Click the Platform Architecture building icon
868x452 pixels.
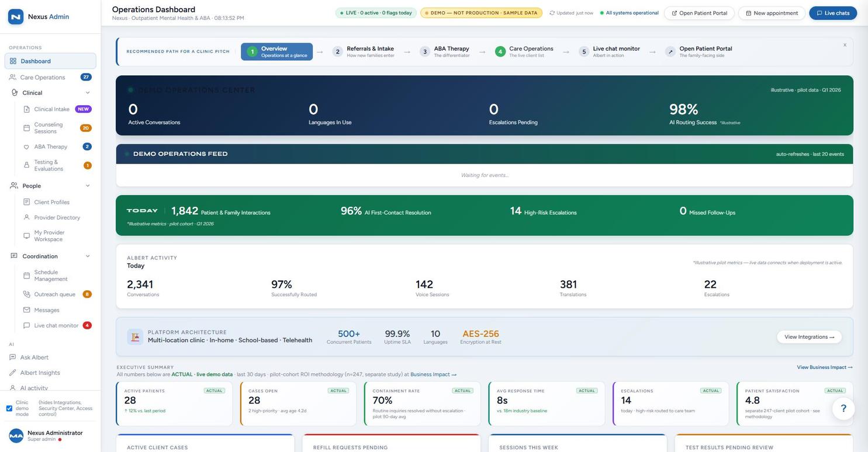135,336
